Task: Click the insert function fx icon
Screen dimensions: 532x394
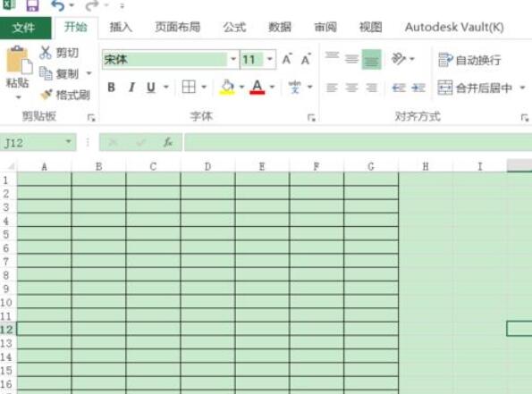Action: click(168, 142)
